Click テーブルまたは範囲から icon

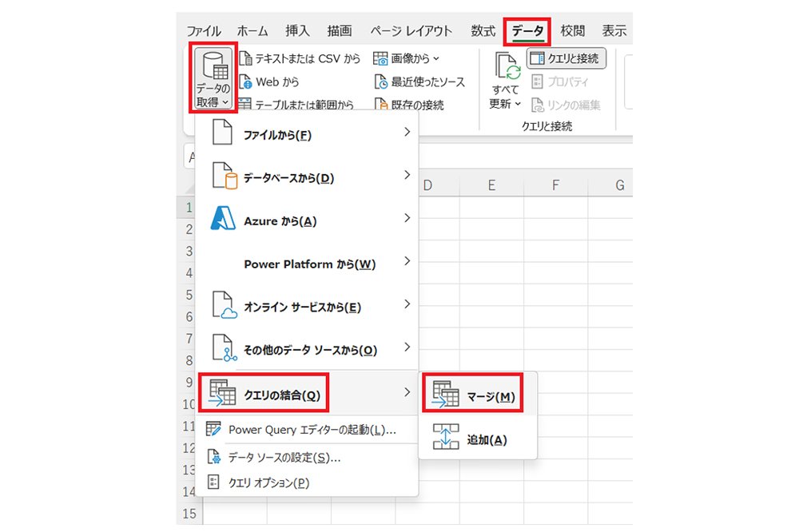[x=245, y=104]
